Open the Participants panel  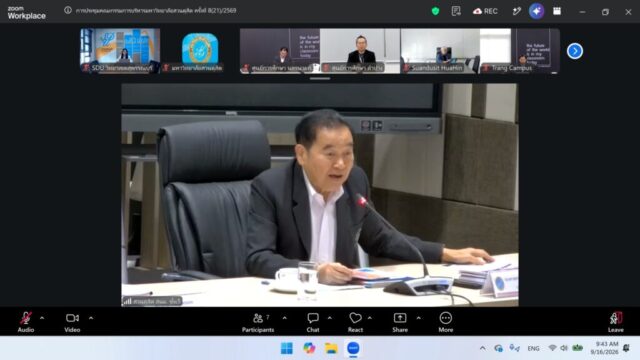[x=258, y=322]
